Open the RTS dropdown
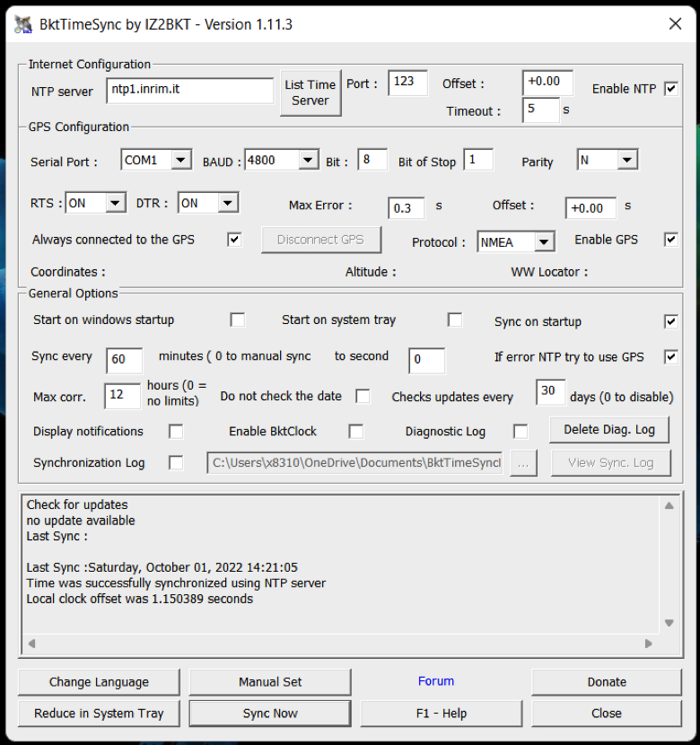This screenshot has height=745, width=700. coord(115,204)
